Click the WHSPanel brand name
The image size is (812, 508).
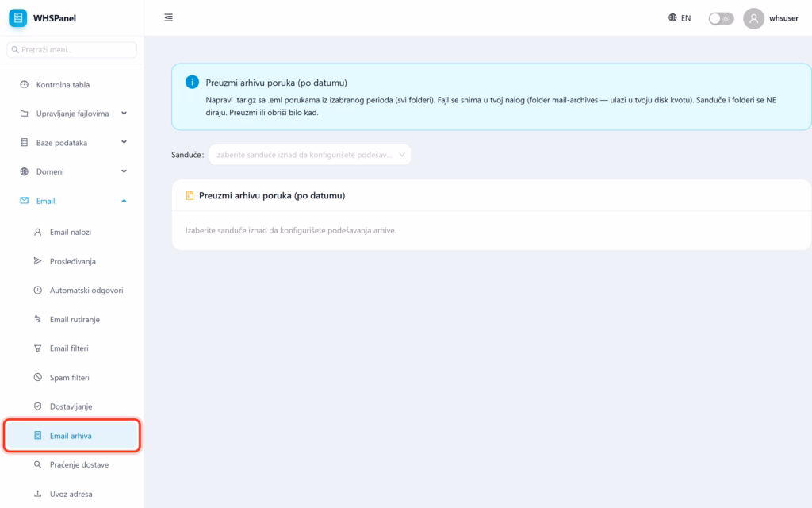pos(55,18)
